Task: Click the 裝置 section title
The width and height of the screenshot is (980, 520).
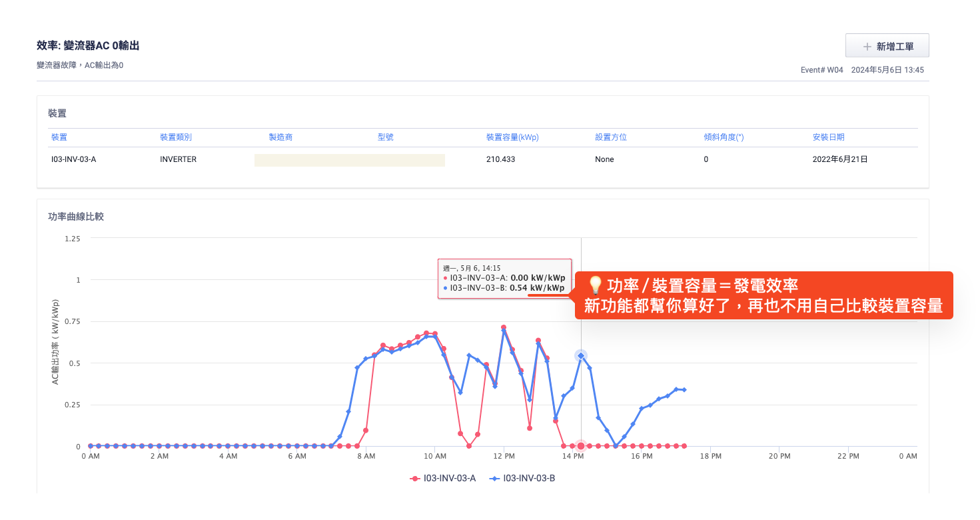Action: pos(57,113)
